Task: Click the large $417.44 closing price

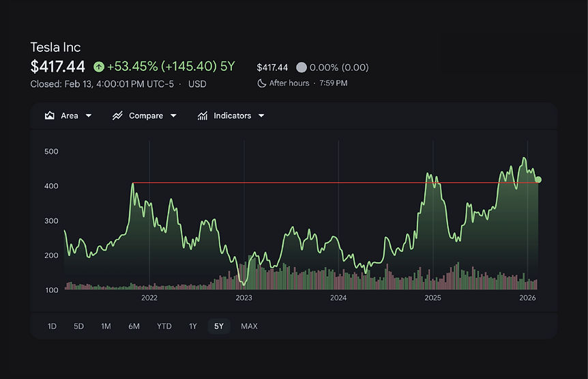Action: pyautogui.click(x=58, y=67)
